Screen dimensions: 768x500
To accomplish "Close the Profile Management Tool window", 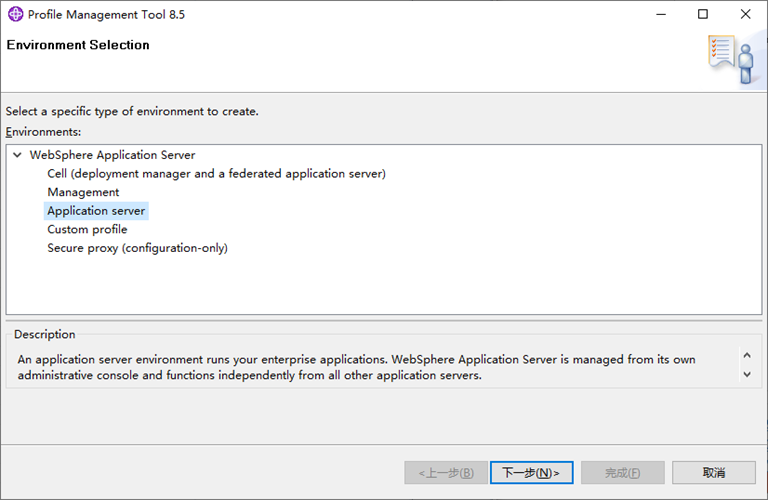I will (745, 14).
